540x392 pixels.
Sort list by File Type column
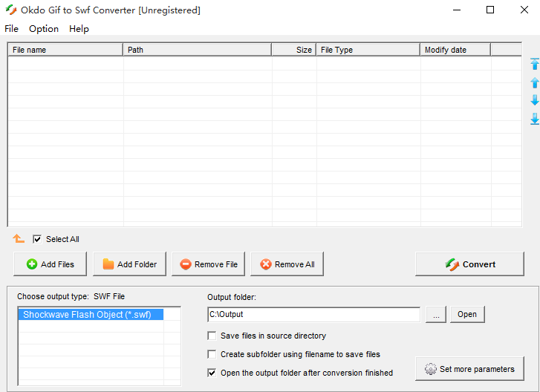368,50
